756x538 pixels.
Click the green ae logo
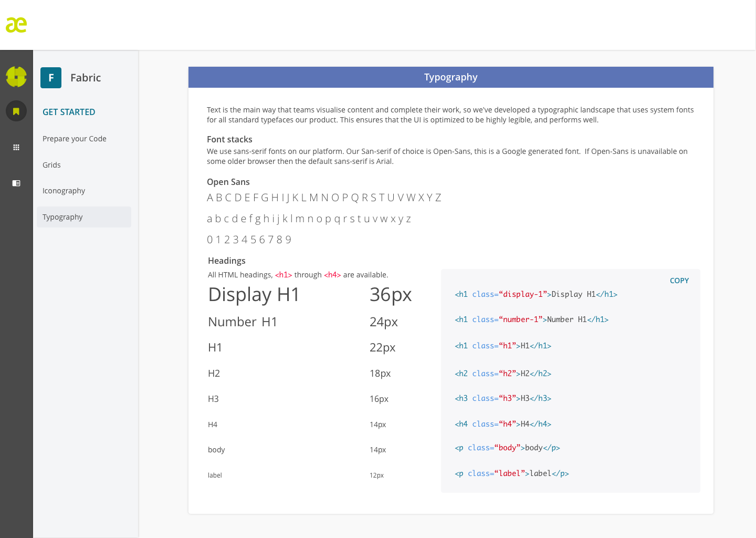point(16,25)
